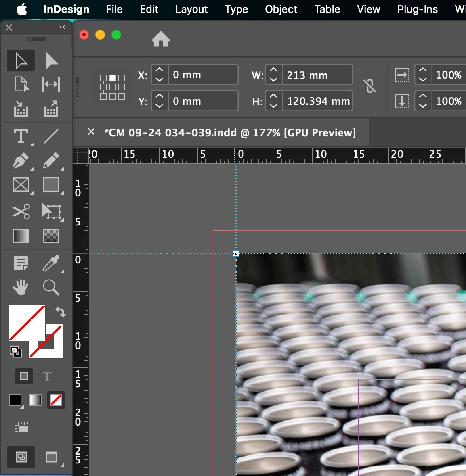Click the height field showing 120.394 mm

tap(317, 101)
